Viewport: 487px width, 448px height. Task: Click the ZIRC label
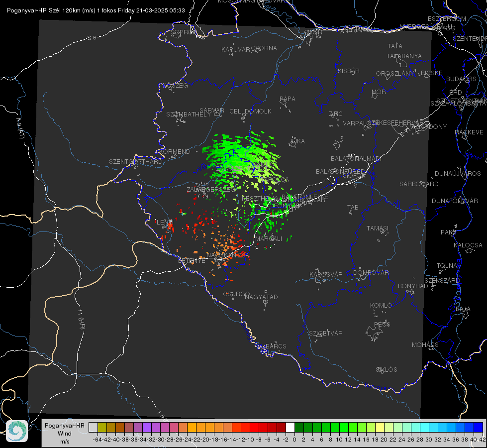[336, 113]
